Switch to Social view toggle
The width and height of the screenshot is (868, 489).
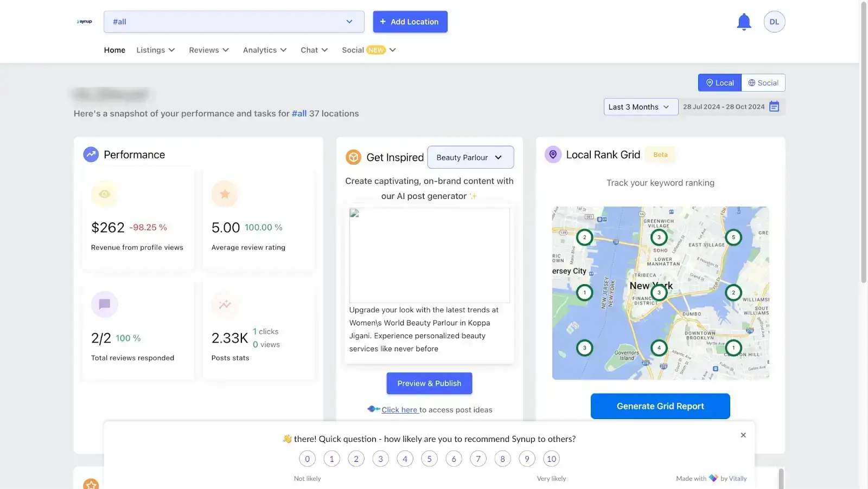tap(763, 82)
